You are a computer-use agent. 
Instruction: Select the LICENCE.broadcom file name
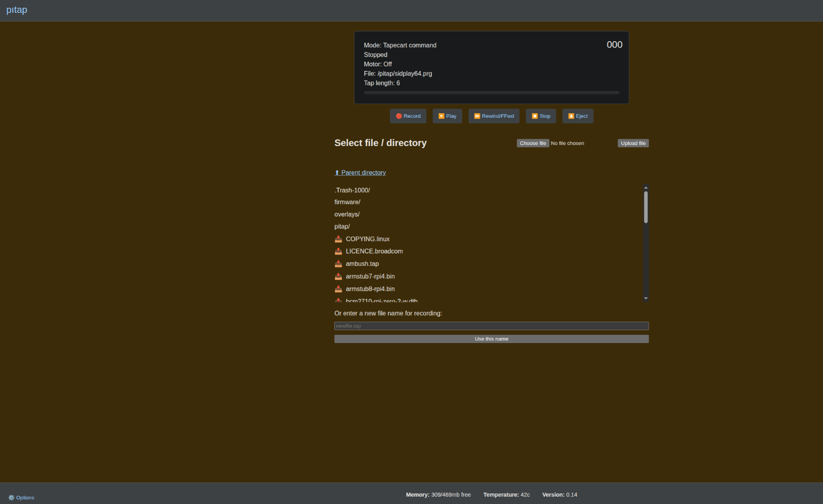[x=374, y=251]
